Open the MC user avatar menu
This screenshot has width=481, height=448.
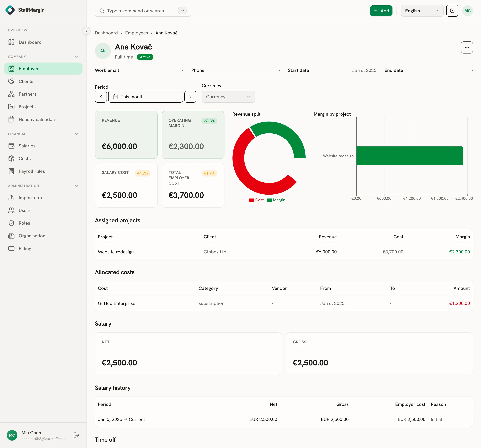pos(467,11)
